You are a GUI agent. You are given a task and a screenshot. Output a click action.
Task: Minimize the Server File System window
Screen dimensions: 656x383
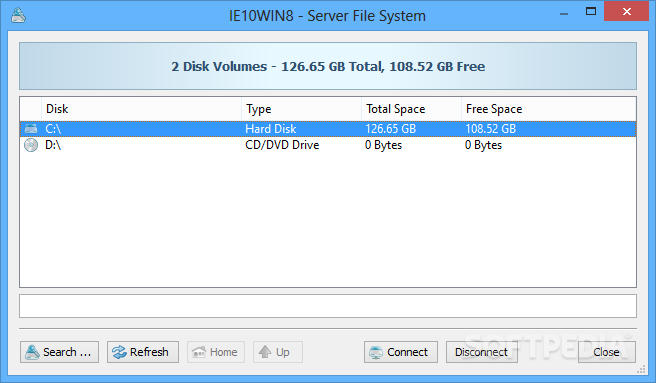[564, 13]
